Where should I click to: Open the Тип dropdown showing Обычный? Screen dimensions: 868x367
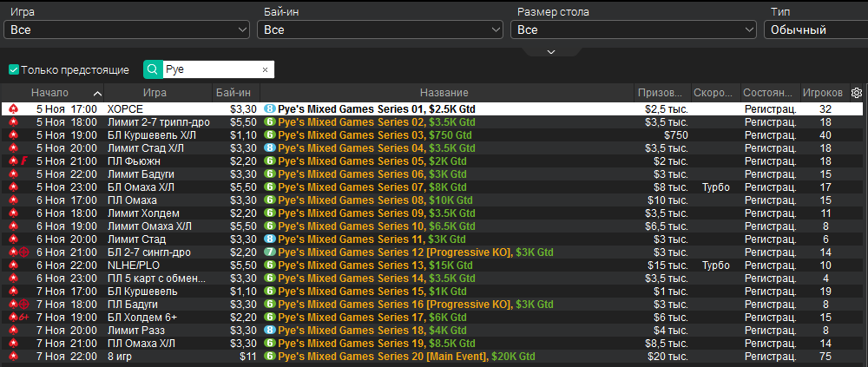pos(814,30)
